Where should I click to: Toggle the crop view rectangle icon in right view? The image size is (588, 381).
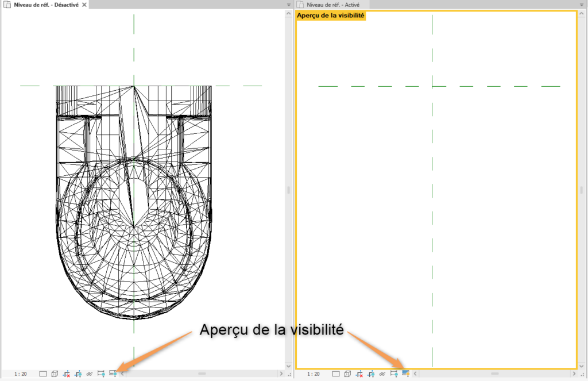tap(336, 374)
